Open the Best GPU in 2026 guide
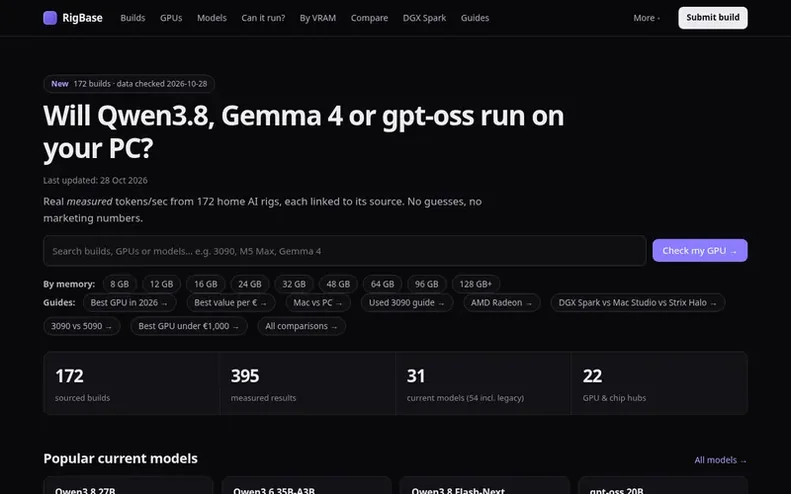791x494 pixels. point(129,303)
